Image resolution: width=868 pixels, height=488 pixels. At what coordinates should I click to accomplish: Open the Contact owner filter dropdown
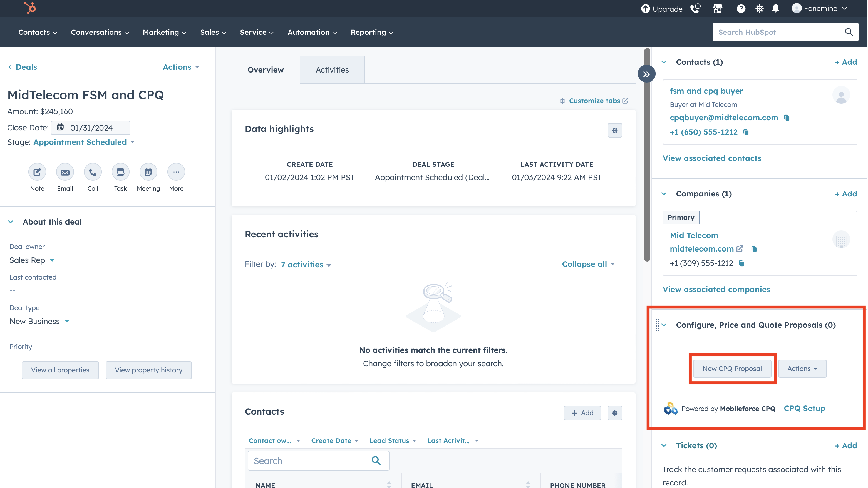[274, 440]
